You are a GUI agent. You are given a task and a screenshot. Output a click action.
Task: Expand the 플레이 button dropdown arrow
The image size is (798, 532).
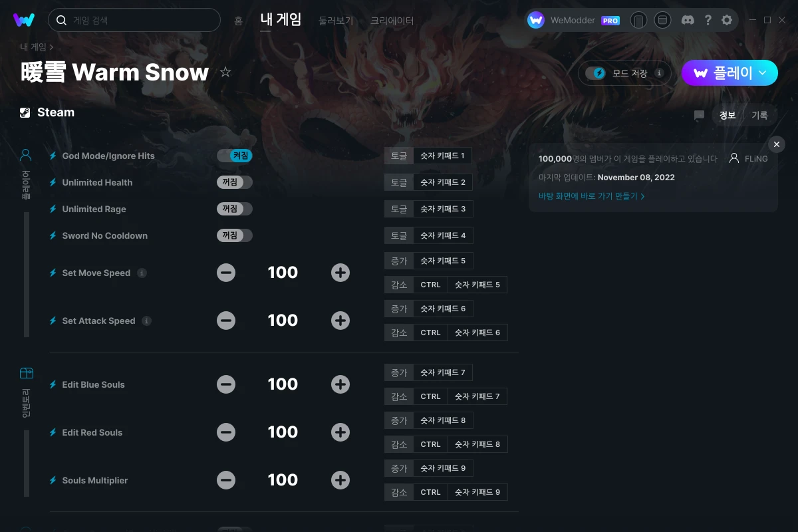(x=763, y=73)
